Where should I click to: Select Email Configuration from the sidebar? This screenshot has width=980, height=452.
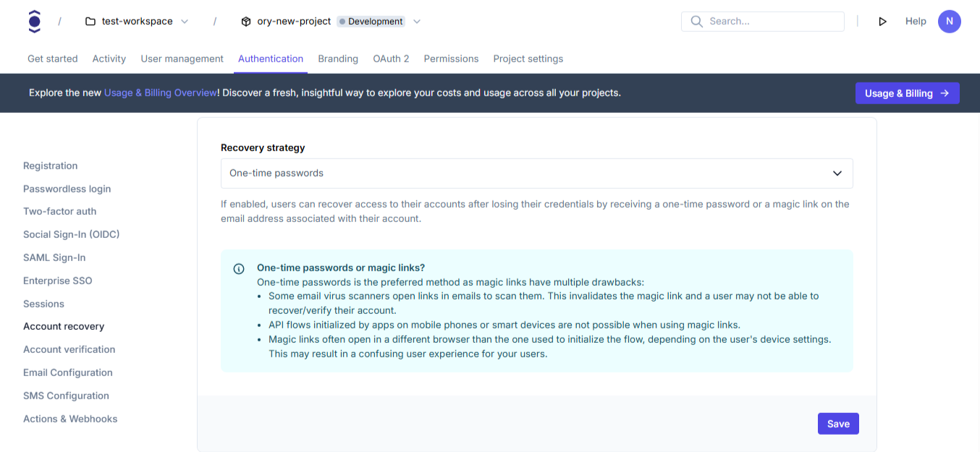click(x=68, y=372)
